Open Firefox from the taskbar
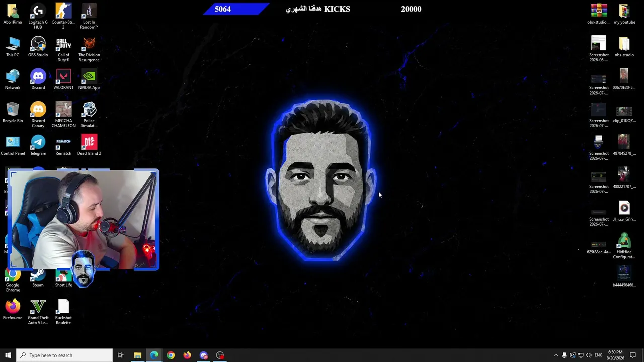The width and height of the screenshot is (644, 362). [187, 355]
